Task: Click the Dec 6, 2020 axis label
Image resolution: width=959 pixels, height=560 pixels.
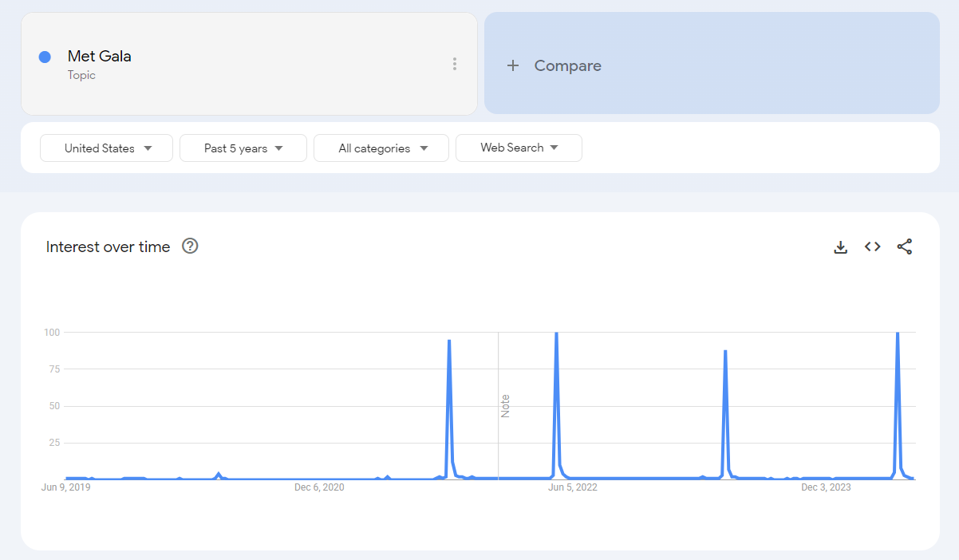Action: (x=319, y=487)
